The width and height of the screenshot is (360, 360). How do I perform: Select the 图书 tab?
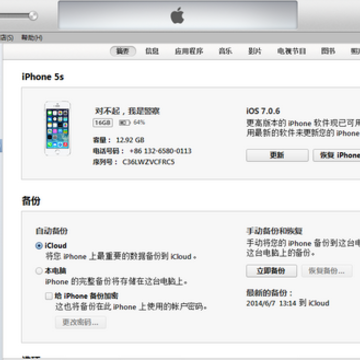click(x=328, y=51)
